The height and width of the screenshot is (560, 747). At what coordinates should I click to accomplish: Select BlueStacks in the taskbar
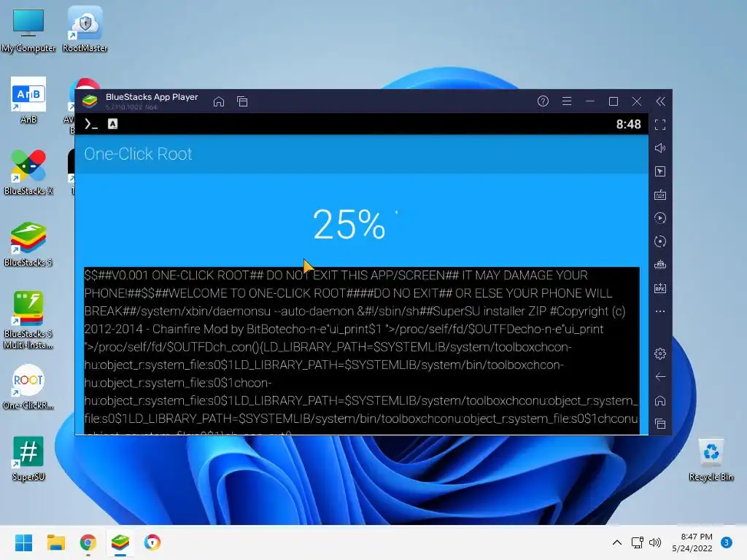tap(120, 542)
